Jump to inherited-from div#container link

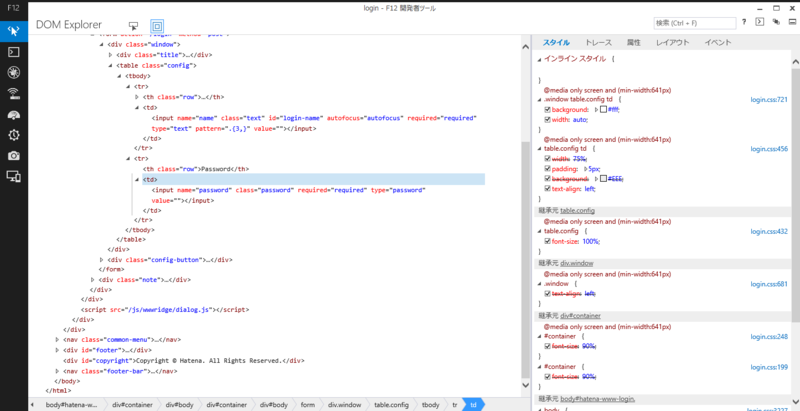[x=580, y=316]
